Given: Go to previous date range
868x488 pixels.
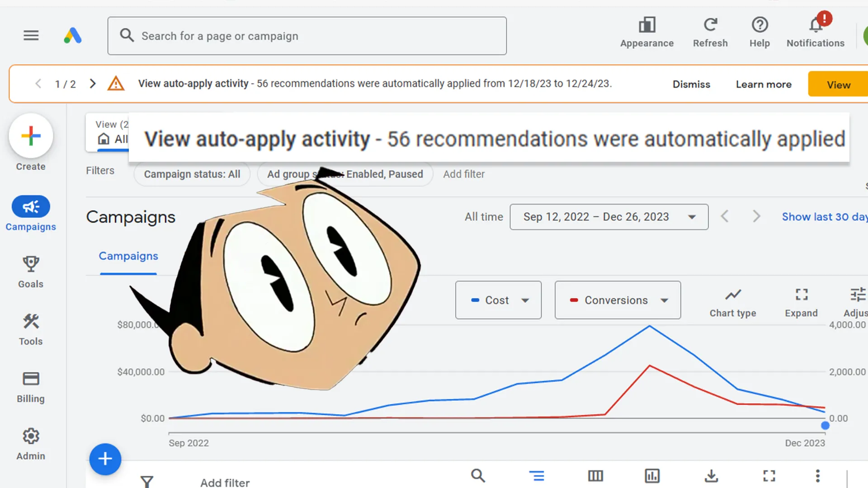Looking at the screenshot, I should (x=725, y=216).
